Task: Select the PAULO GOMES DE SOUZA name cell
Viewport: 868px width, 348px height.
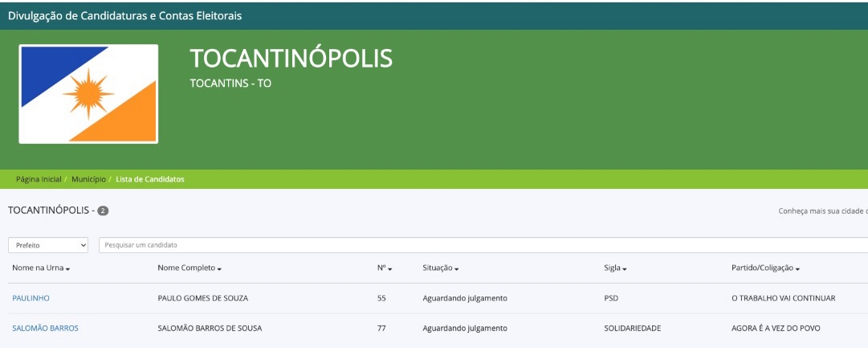Action: (203, 298)
